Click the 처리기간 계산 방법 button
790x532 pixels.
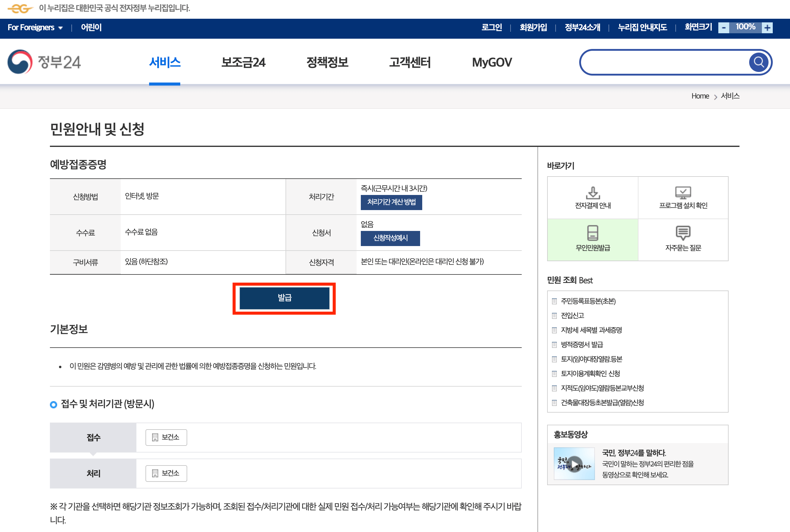point(391,202)
